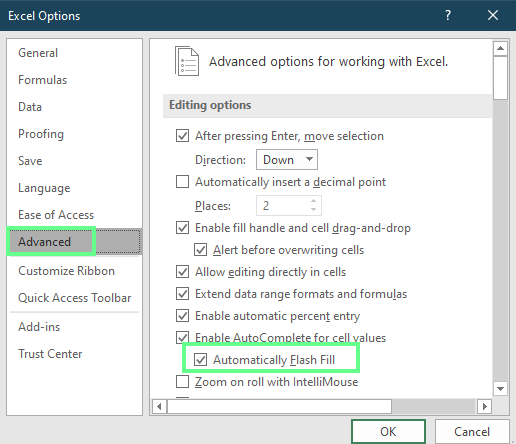The width and height of the screenshot is (516, 444).
Task: Uncheck Automatically Flash Fill
Action: point(200,360)
